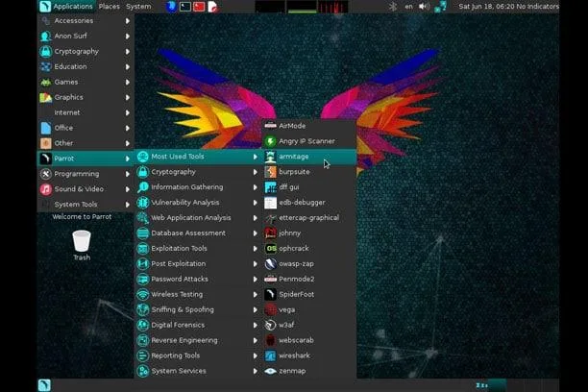
Task: Select Most Used Tools category
Action: (198, 157)
